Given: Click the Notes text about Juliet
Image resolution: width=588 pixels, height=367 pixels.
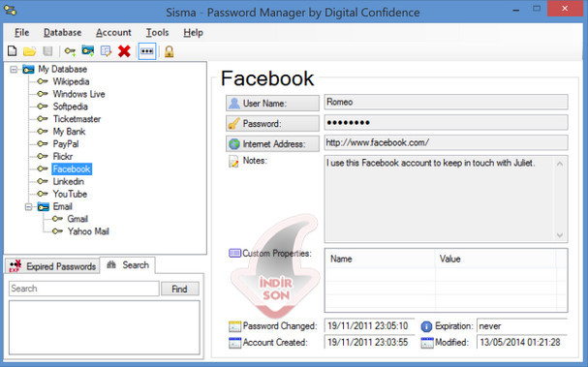Looking at the screenshot, I should click(x=430, y=163).
